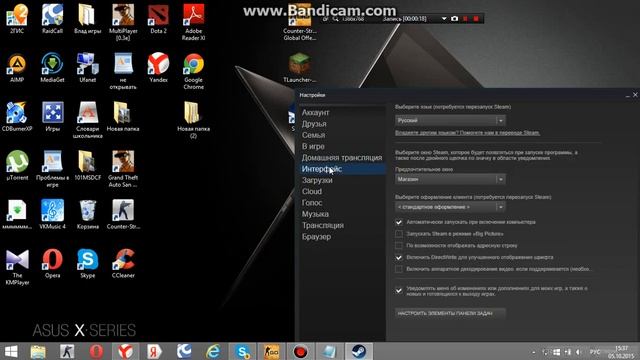Screen dimensions: 640x360
Task: Open the µTorrent desktop icon
Action: point(17,166)
